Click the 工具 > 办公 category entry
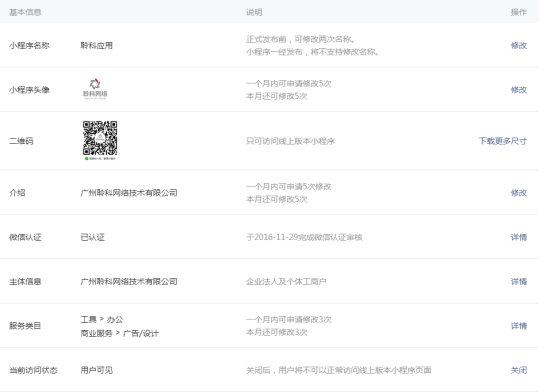This screenshot has width=554, height=392. (x=102, y=320)
